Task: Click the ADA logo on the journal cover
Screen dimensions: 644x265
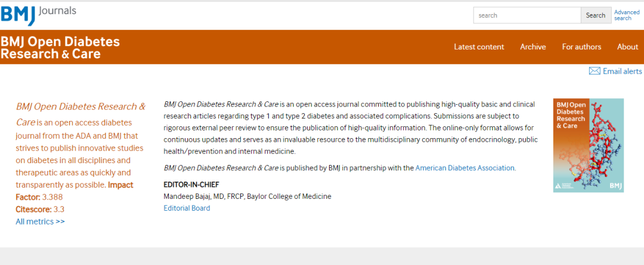Action: point(559,186)
